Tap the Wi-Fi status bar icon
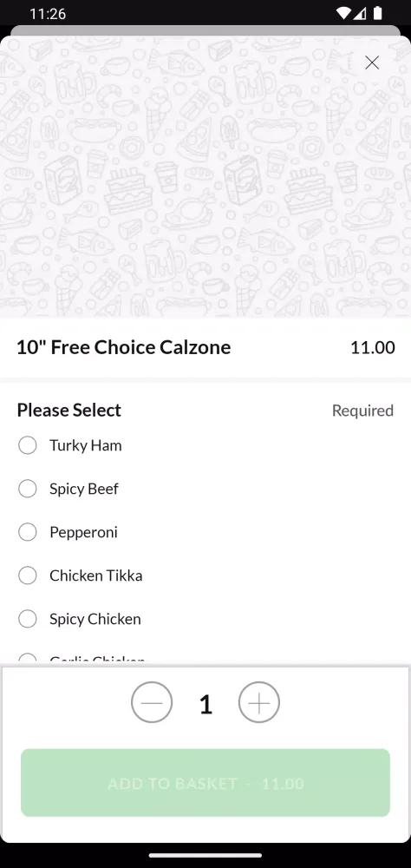This screenshot has height=868, width=411. point(344,13)
